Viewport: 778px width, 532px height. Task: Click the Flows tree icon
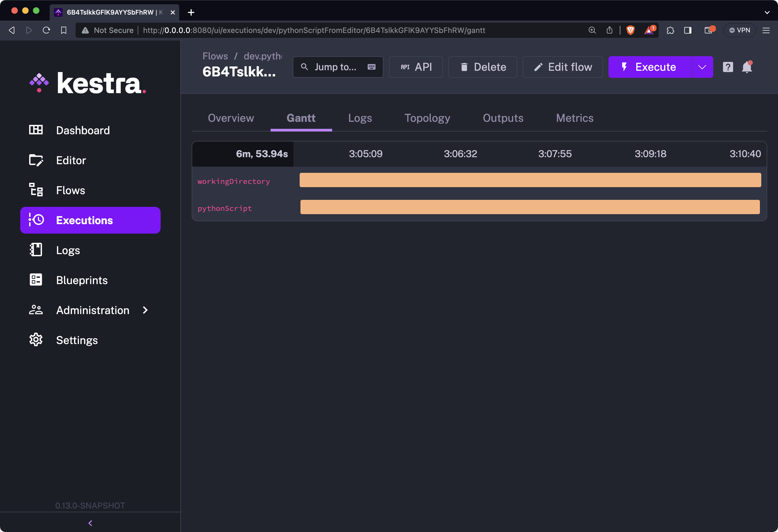[36, 190]
